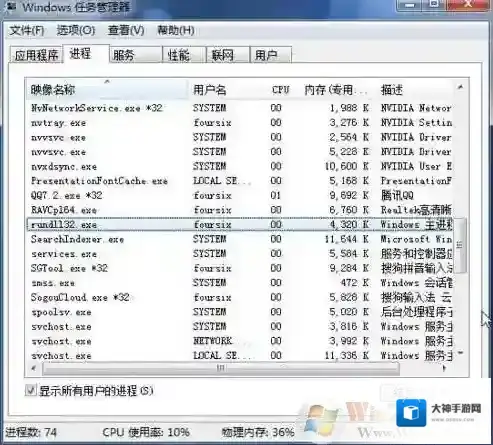Screen dimensions: 493x445
Task: Select NvNetworkService.exe *32 process
Action: pyautogui.click(x=240, y=108)
